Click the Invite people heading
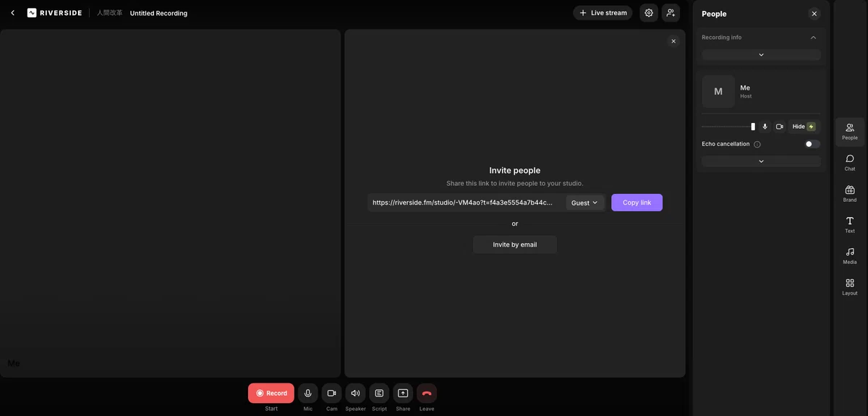This screenshot has height=416, width=868. point(515,171)
